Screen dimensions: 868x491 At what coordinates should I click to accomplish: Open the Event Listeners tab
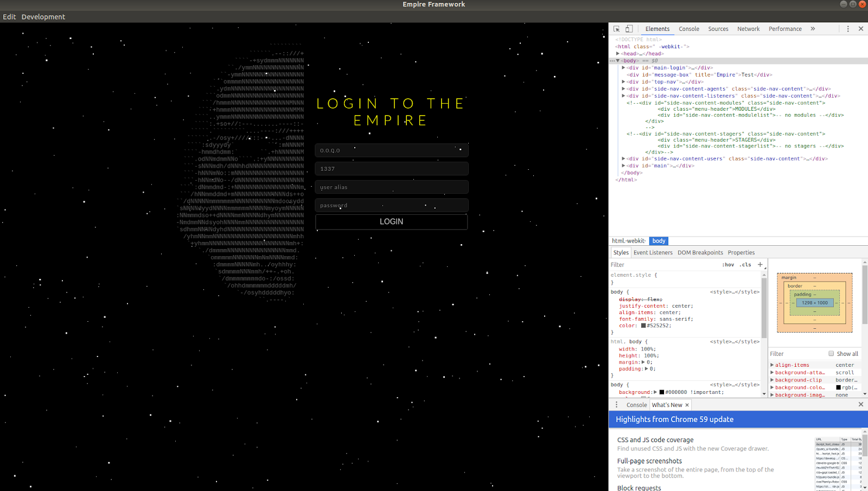tap(653, 253)
